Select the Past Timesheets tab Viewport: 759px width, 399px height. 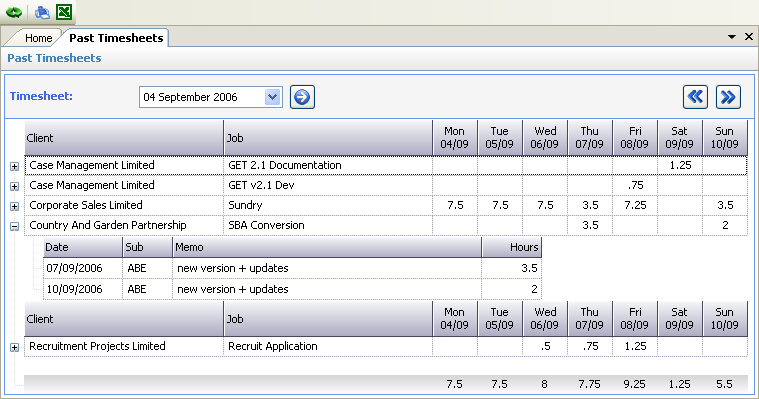pyautogui.click(x=116, y=38)
